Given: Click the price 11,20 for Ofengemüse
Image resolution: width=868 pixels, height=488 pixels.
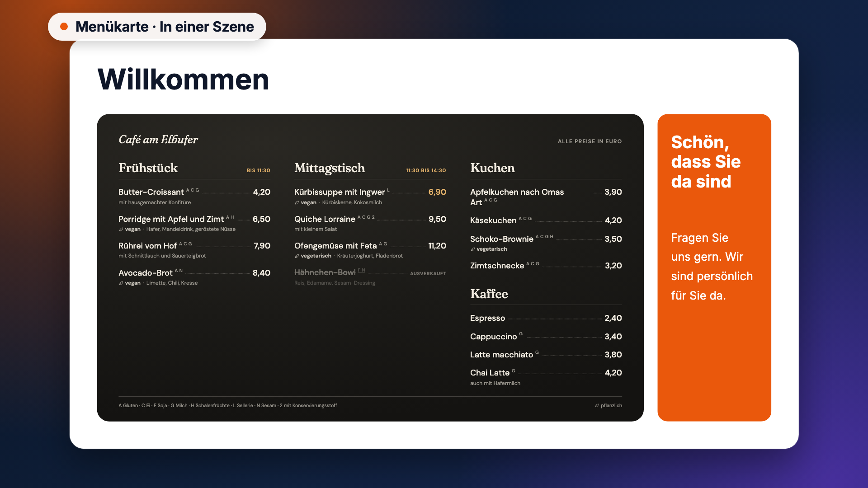Looking at the screenshot, I should pos(437,246).
